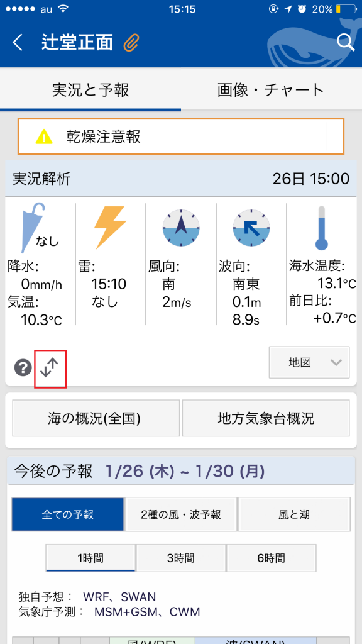Tap the wave direction compass icon
Screen dimensions: 362x644
point(251,227)
